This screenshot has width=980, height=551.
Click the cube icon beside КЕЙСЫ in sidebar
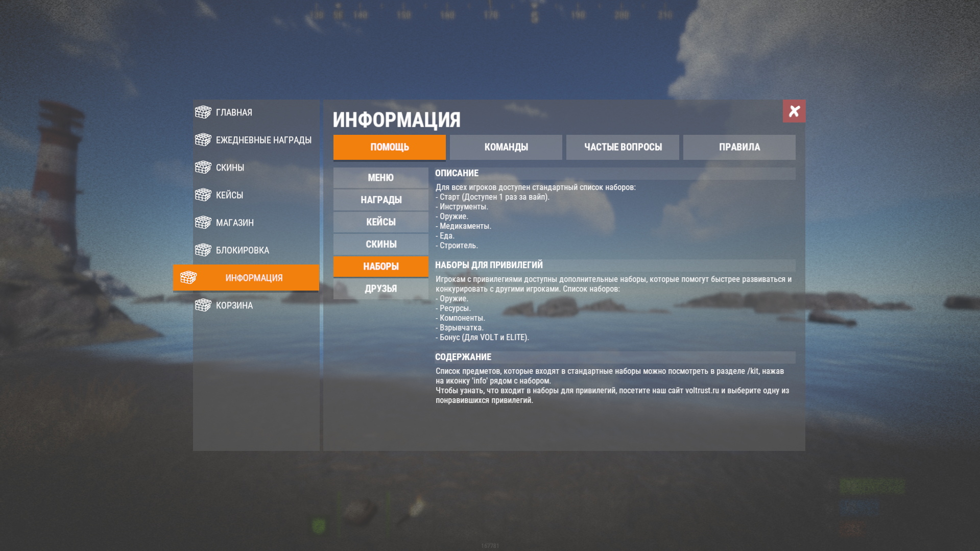click(203, 195)
